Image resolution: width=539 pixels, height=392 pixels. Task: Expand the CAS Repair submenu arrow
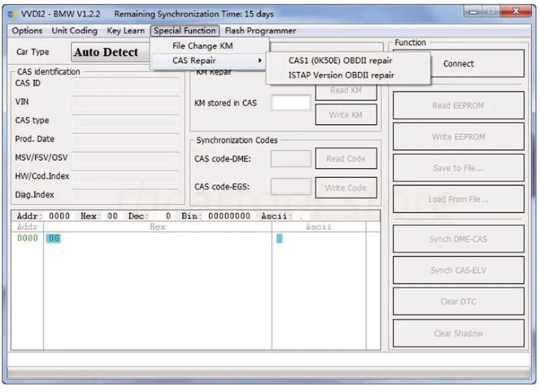pyautogui.click(x=260, y=60)
